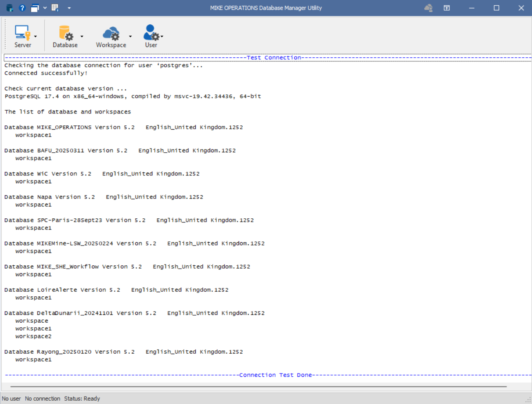Screen dimensions: 532x404
Task: Click 'Database MIKEMine-LSW_20250224' line
Action: (x=135, y=243)
